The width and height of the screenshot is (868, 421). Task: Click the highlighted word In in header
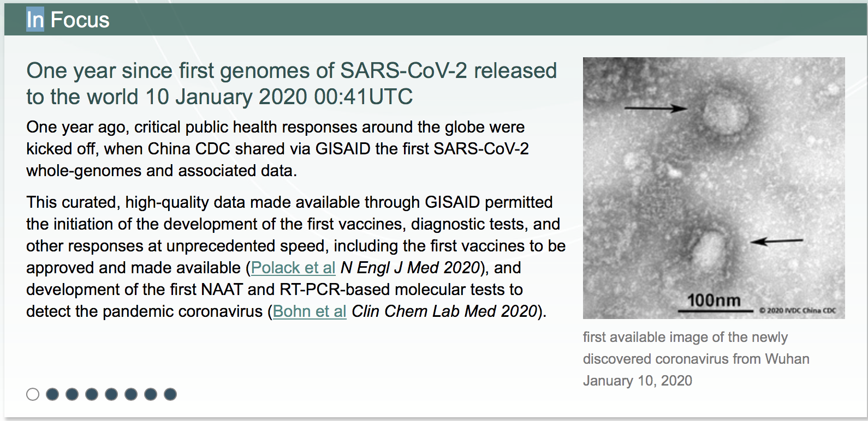tap(35, 20)
